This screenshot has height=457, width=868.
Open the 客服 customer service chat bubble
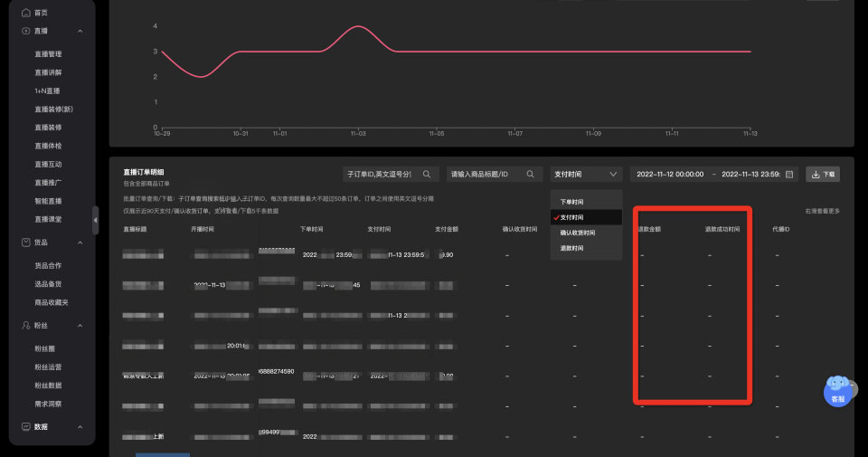837,389
